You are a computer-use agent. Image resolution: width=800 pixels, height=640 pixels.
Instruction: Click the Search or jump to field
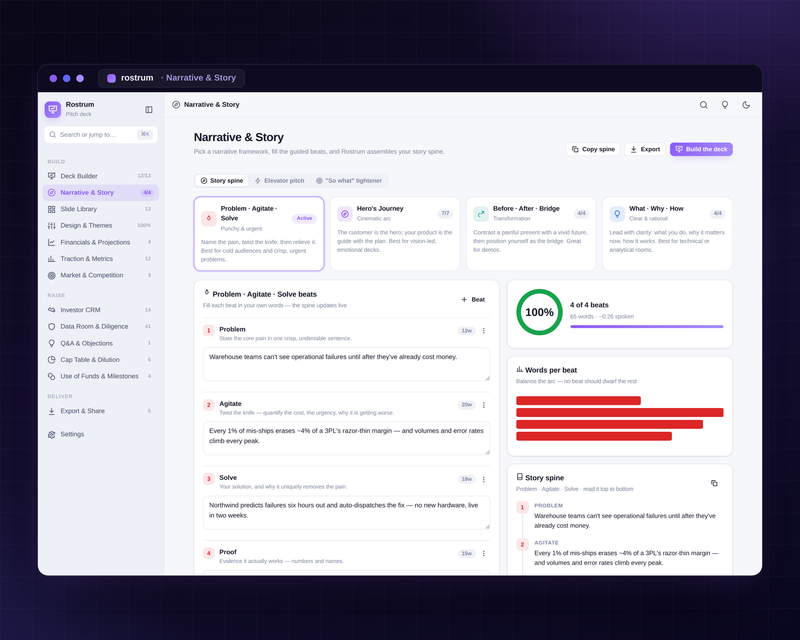pyautogui.click(x=101, y=135)
